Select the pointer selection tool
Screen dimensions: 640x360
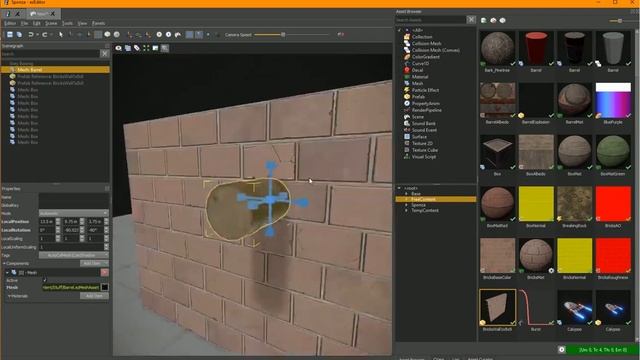(x=61, y=35)
